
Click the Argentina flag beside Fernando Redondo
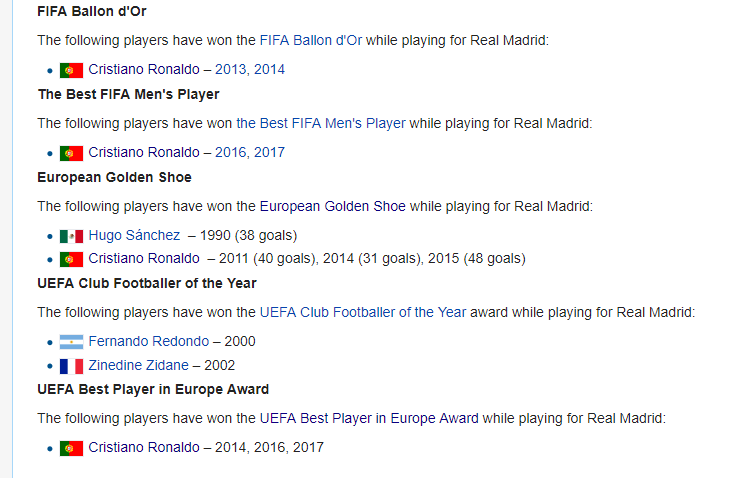71,342
